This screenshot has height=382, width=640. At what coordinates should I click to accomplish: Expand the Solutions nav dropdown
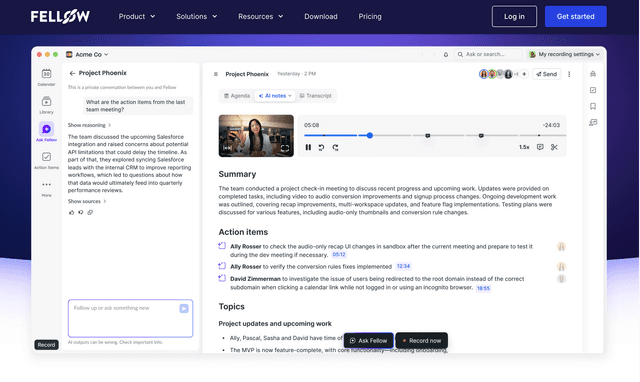coord(197,17)
